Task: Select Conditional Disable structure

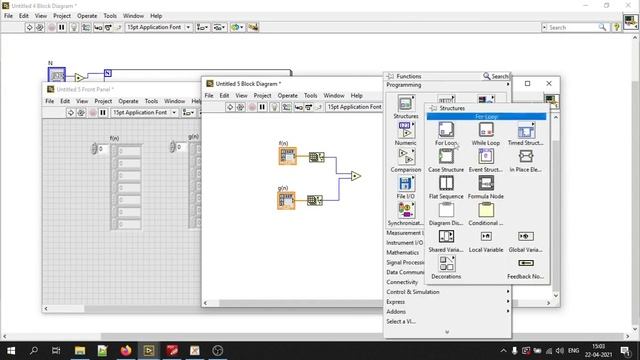Action: 486,210
